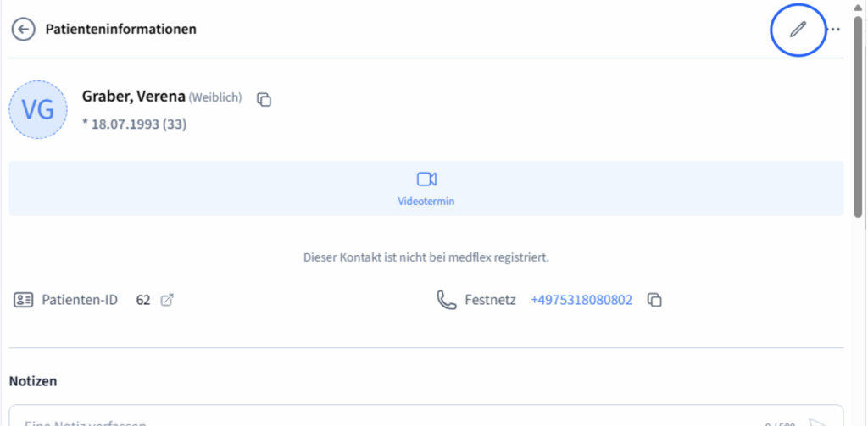This screenshot has width=868, height=426.
Task: Click the video camera icon above Videotermin
Action: click(426, 180)
